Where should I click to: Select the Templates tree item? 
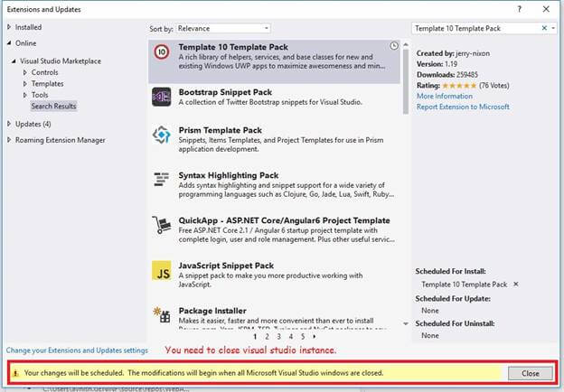[48, 84]
